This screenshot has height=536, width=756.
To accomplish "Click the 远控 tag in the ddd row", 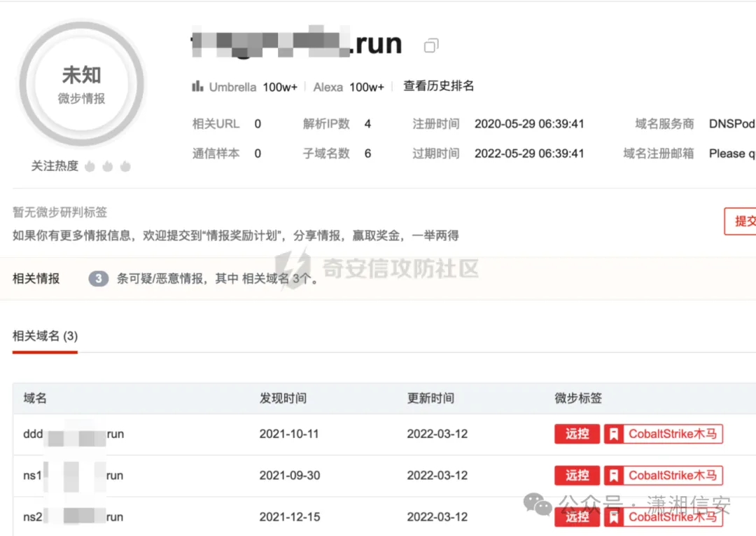I will 577,434.
